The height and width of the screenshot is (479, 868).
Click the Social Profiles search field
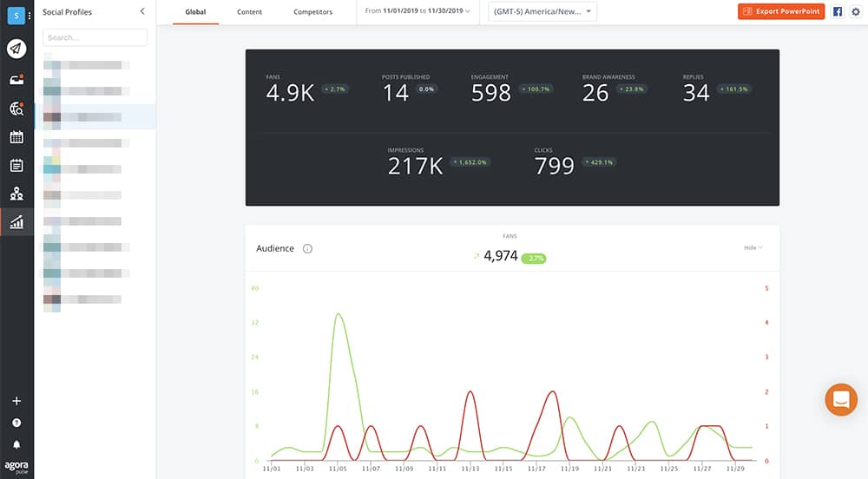pyautogui.click(x=95, y=37)
